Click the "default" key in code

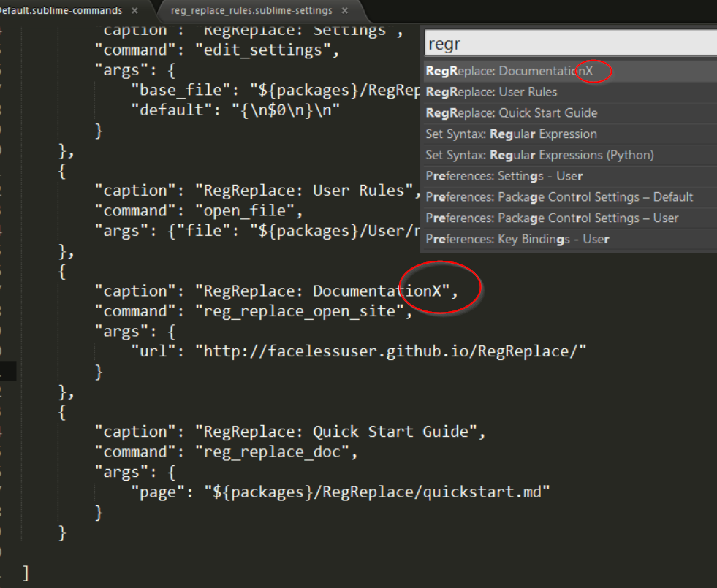click(172, 110)
